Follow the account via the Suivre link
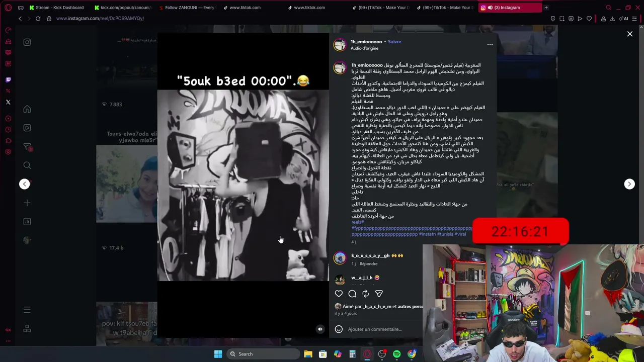The height and width of the screenshot is (362, 644). click(x=394, y=42)
